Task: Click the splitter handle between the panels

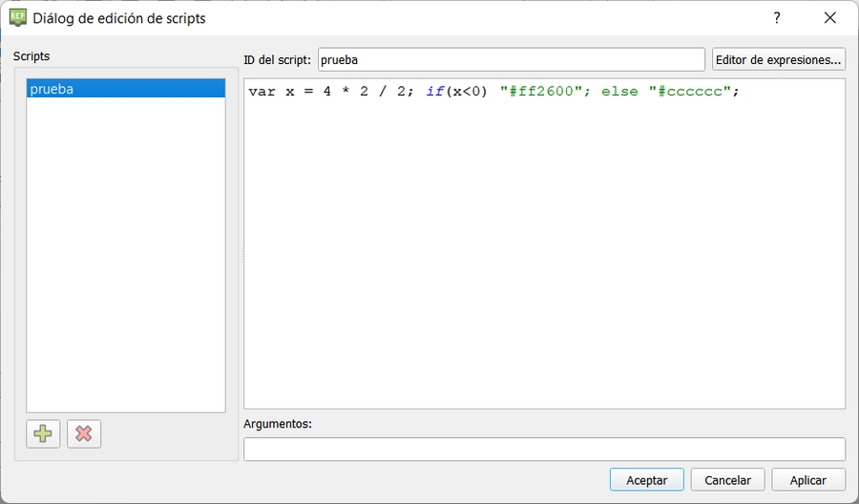Action: click(241, 256)
